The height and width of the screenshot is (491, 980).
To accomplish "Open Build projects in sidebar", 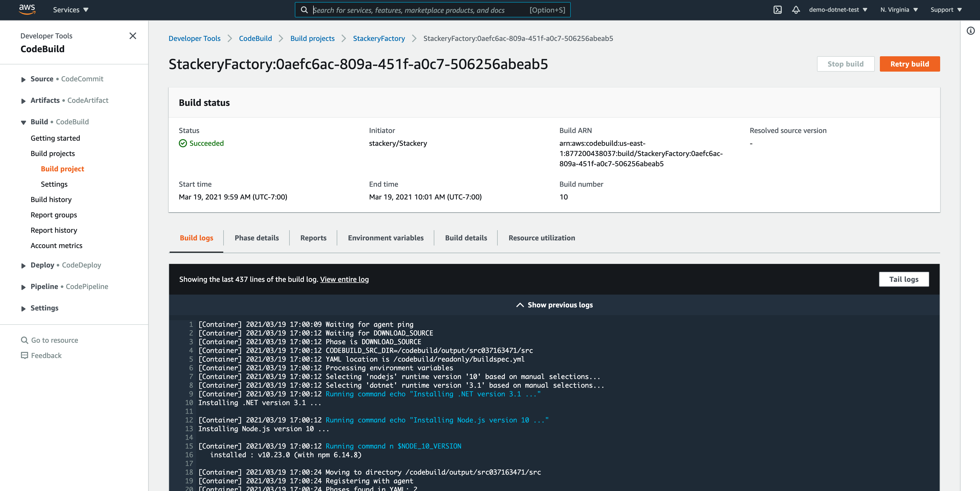I will tap(53, 153).
